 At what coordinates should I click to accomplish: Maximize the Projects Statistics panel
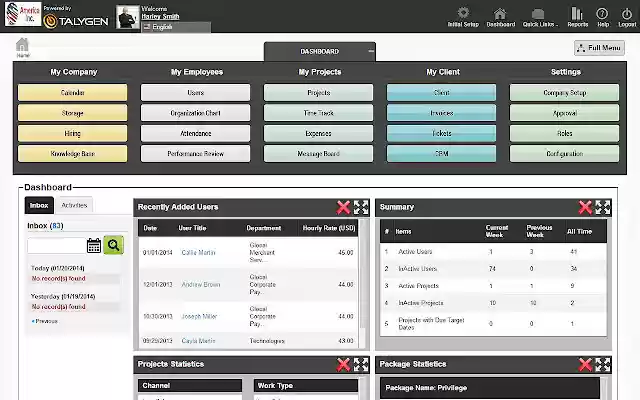coord(361,364)
